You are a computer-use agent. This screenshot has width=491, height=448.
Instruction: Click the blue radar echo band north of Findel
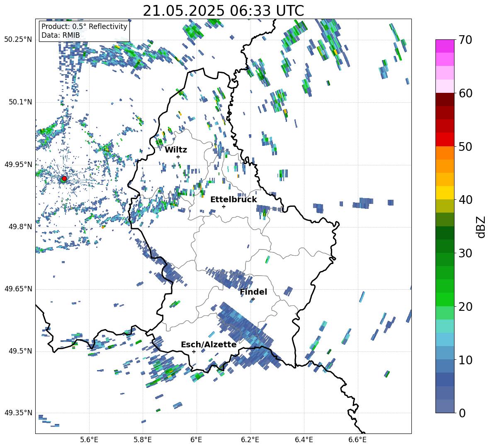[230, 278]
